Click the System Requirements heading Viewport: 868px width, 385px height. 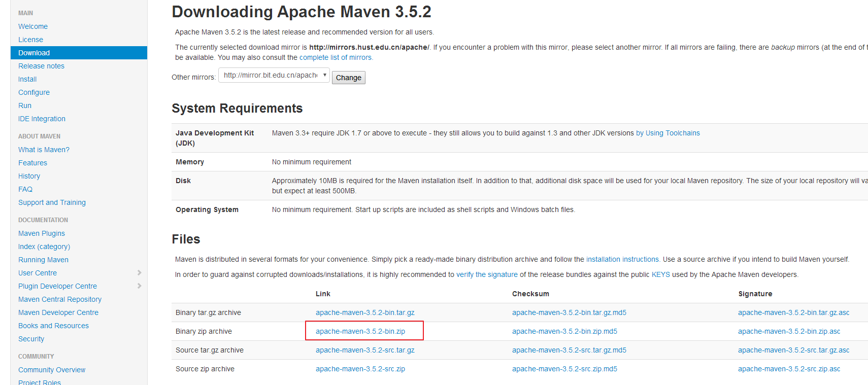click(237, 108)
